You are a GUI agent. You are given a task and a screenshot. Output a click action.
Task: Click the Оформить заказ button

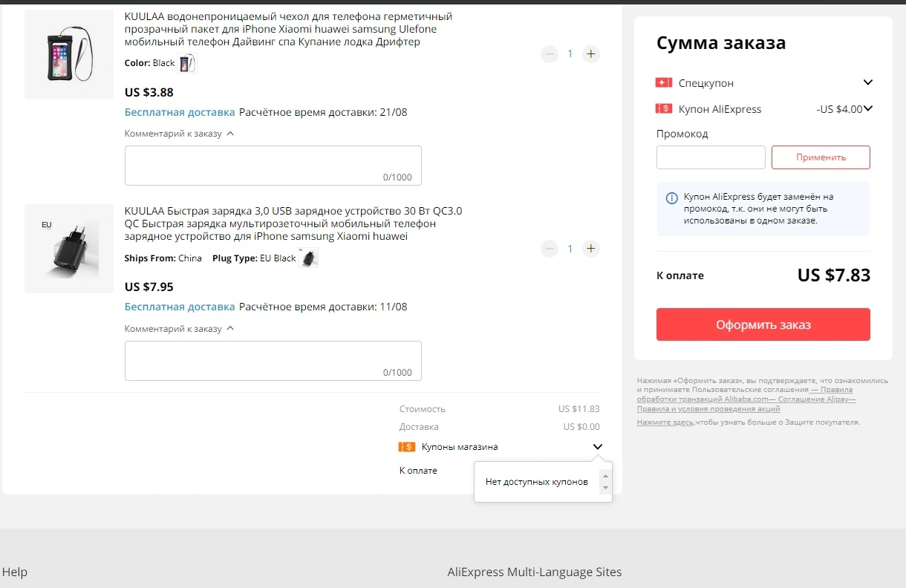(763, 324)
